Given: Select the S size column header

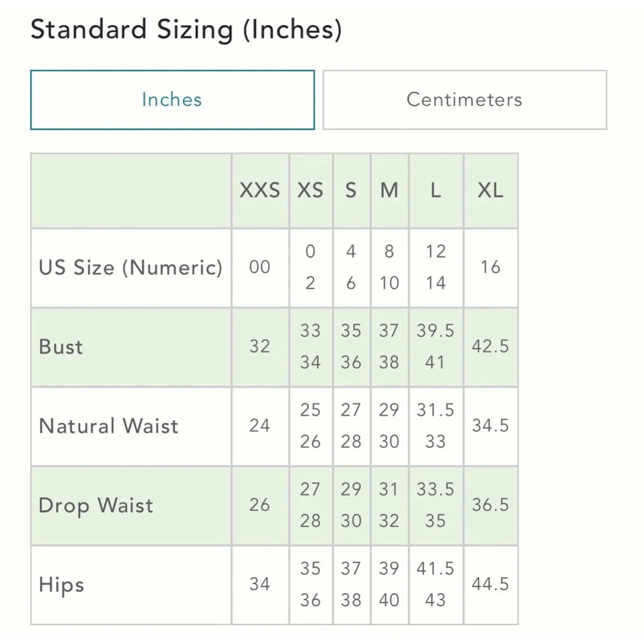Looking at the screenshot, I should point(351,191).
